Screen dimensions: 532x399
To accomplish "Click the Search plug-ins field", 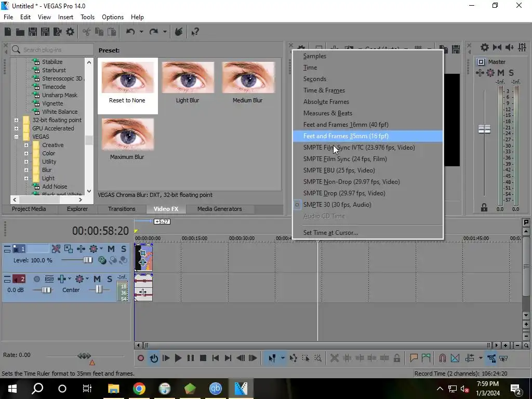I will (x=52, y=49).
